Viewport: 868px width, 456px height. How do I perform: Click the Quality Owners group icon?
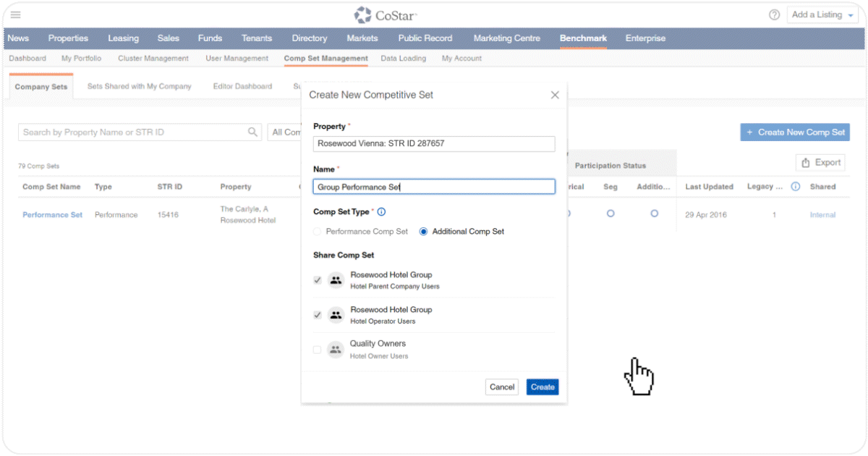tap(335, 350)
